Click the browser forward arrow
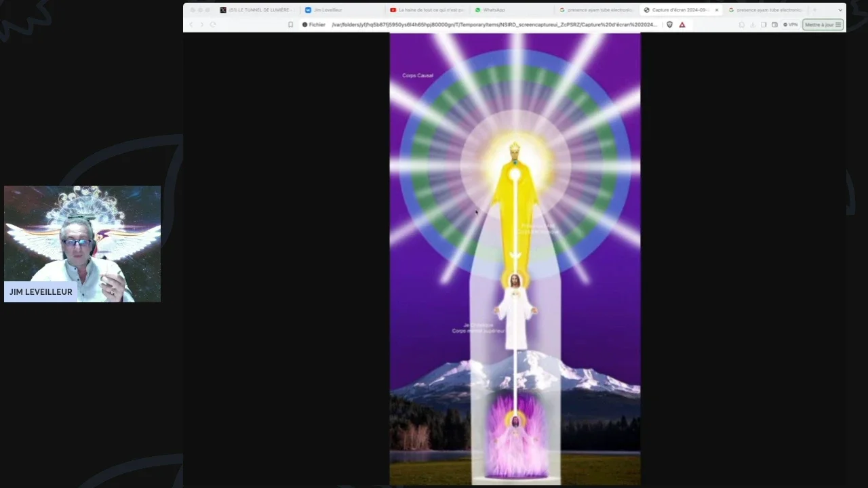868x488 pixels. pyautogui.click(x=201, y=24)
